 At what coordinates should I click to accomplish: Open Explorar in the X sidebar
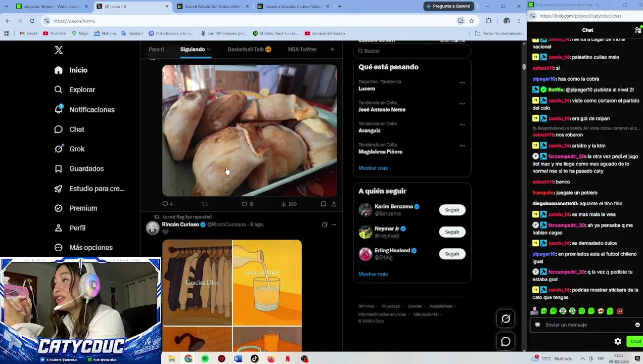75,89
